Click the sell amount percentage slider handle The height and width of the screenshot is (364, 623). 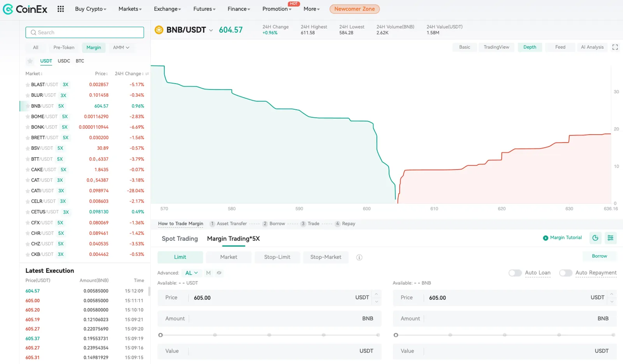coord(396,335)
